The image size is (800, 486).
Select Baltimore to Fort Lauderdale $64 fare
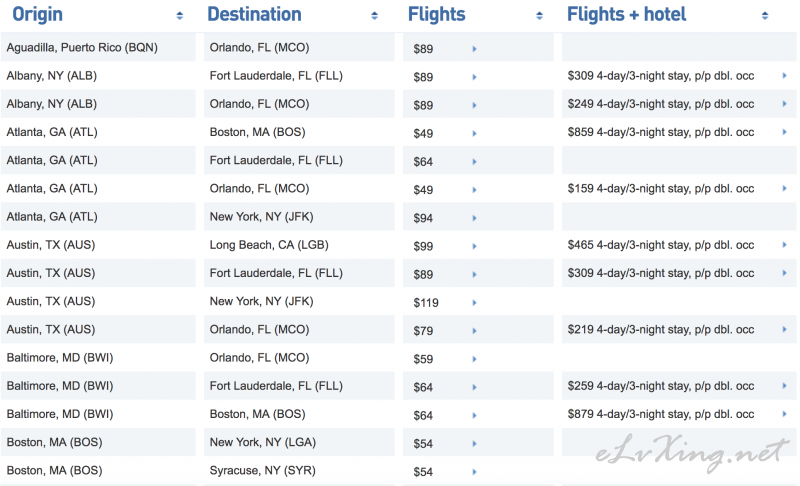423,388
